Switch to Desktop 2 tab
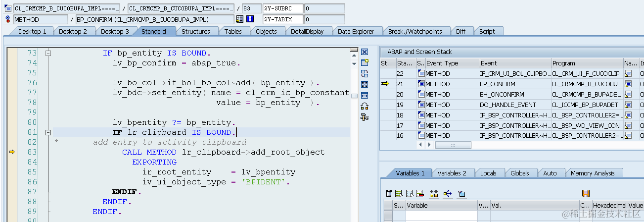This screenshot has height=222, width=644. [73, 31]
